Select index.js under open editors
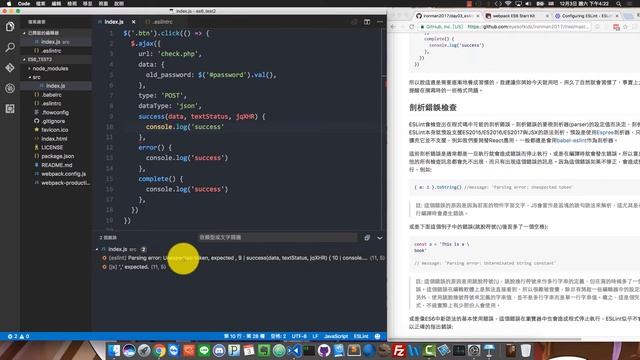 click(56, 42)
